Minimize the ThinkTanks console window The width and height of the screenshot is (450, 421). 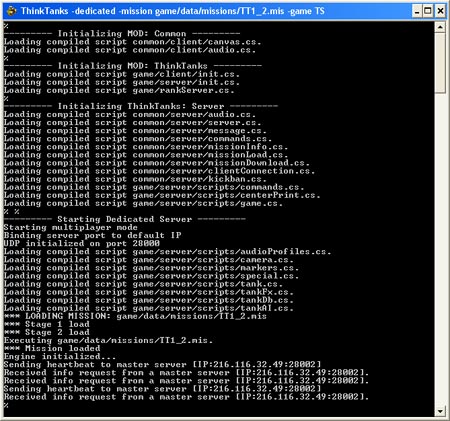click(417, 11)
